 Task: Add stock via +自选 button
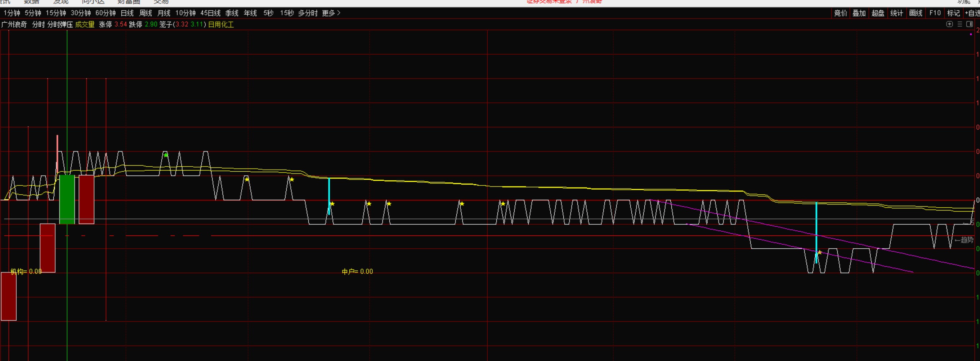972,13
